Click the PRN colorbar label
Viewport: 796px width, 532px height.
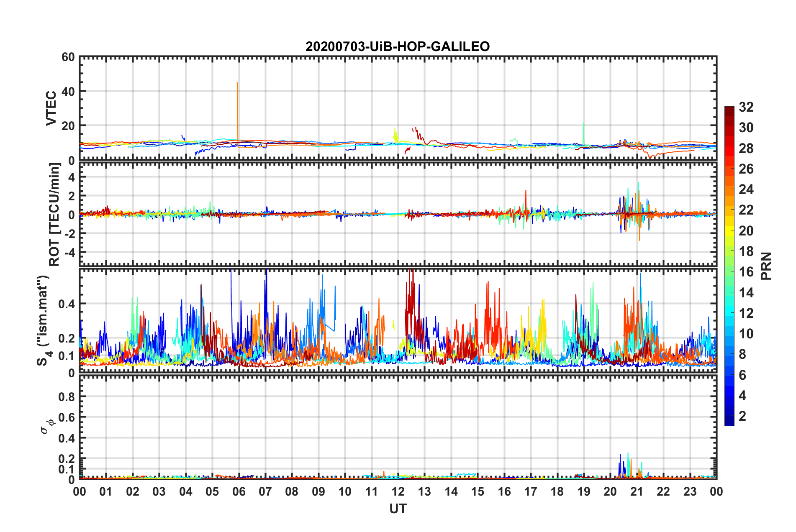pos(766,266)
